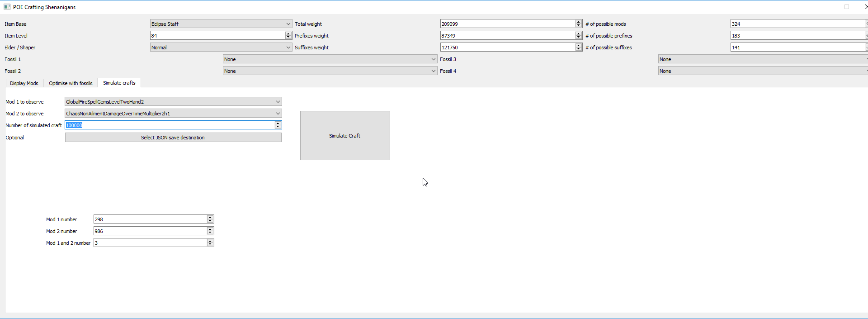Click the Number of simulated craft spinner
Image resolution: width=868 pixels, height=319 pixels.
coord(278,125)
